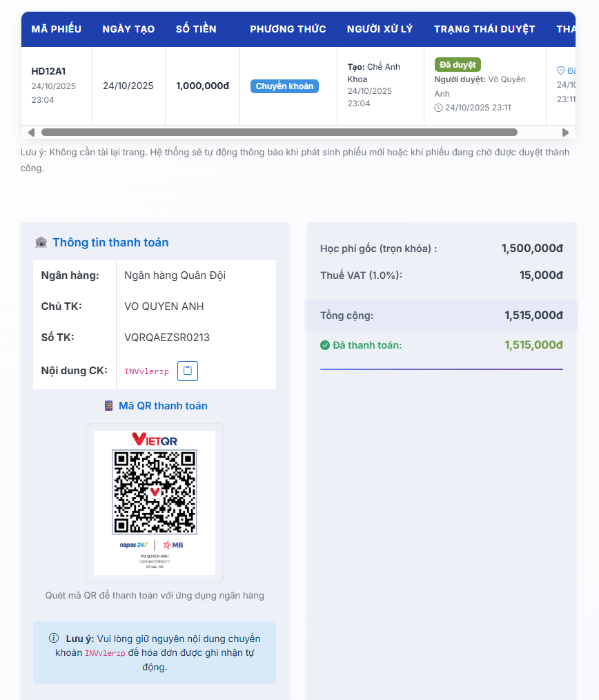Click the VietQR logo above the QR code
599x700 pixels.
tap(155, 439)
